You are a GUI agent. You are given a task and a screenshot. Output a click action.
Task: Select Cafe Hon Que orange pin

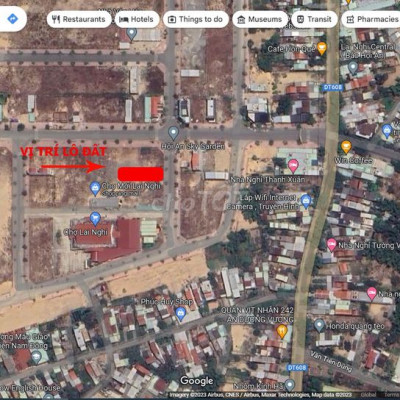click(x=322, y=48)
